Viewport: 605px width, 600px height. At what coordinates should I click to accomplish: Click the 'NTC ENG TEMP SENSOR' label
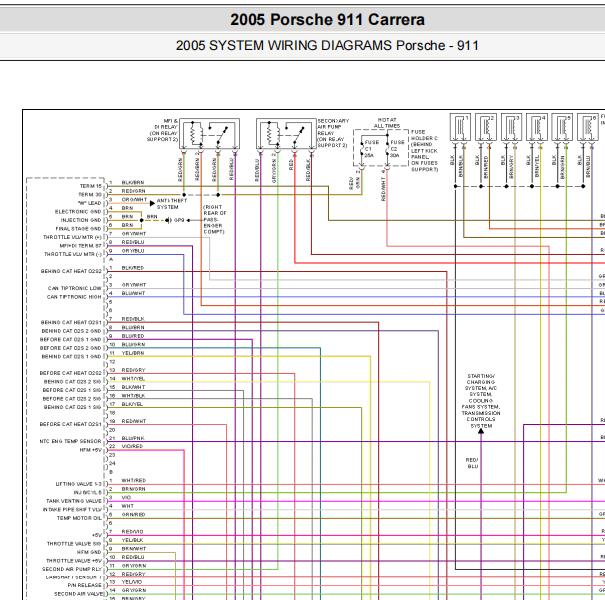(70, 441)
